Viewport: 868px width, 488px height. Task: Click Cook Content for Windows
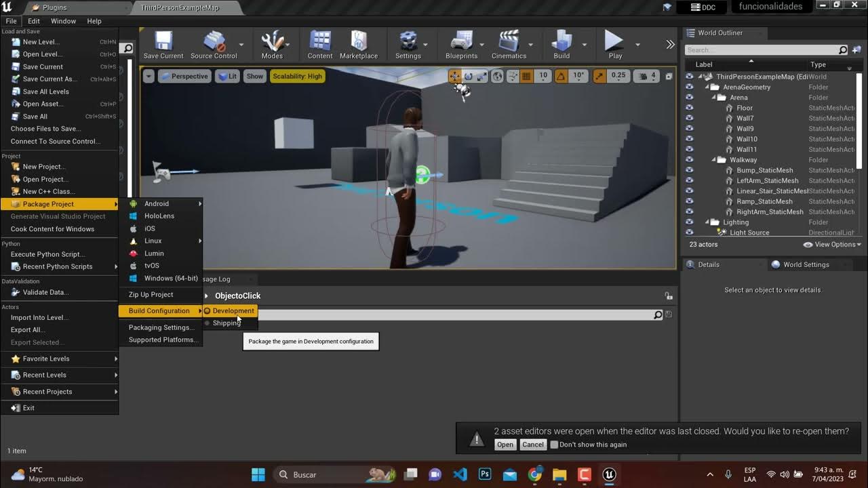(x=60, y=229)
